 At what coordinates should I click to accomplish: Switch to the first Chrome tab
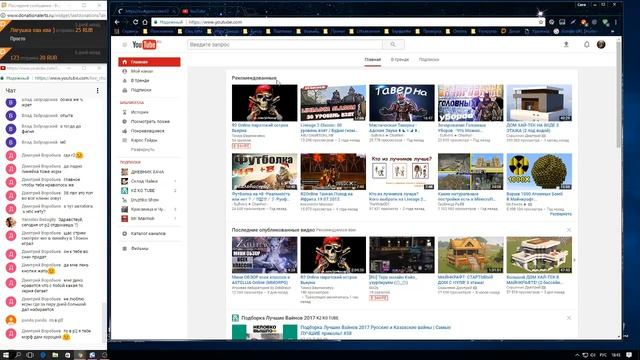(146, 11)
